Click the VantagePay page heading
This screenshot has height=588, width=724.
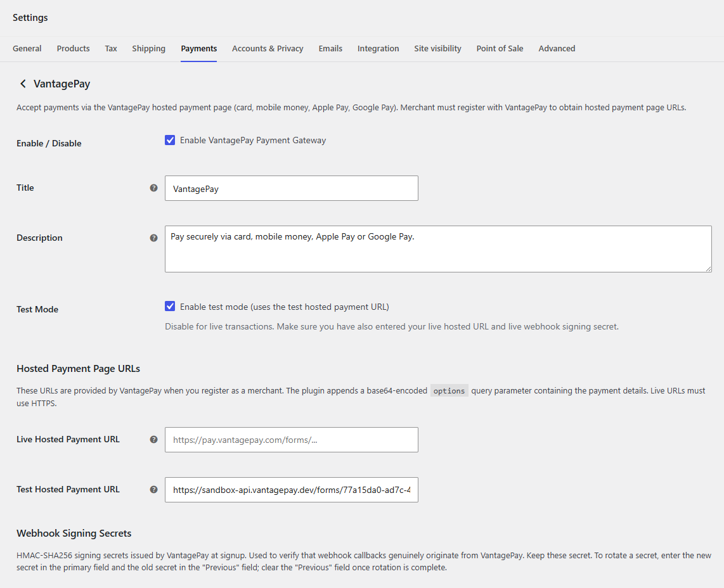pyautogui.click(x=62, y=84)
